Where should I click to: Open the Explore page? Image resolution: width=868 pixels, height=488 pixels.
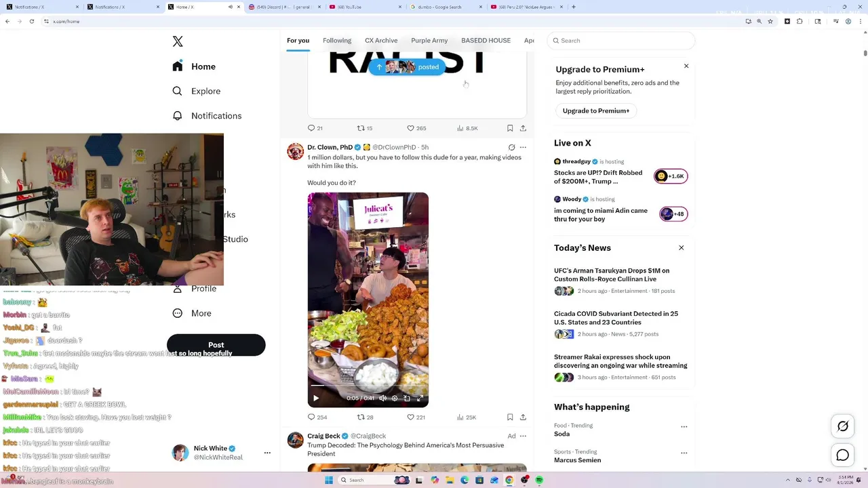pyautogui.click(x=196, y=91)
